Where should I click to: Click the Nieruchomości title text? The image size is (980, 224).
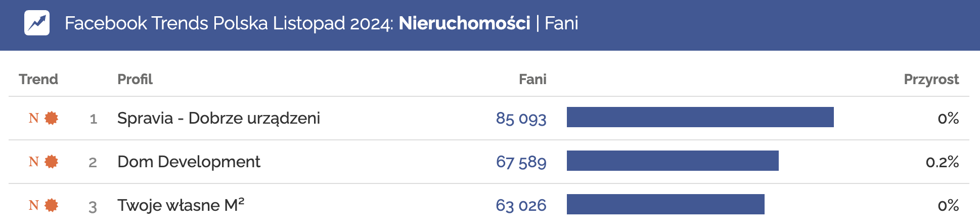point(464,23)
